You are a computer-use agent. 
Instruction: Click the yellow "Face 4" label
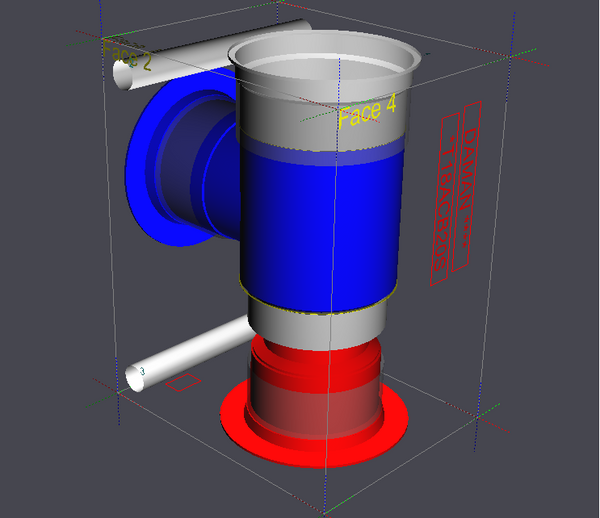coord(367,111)
